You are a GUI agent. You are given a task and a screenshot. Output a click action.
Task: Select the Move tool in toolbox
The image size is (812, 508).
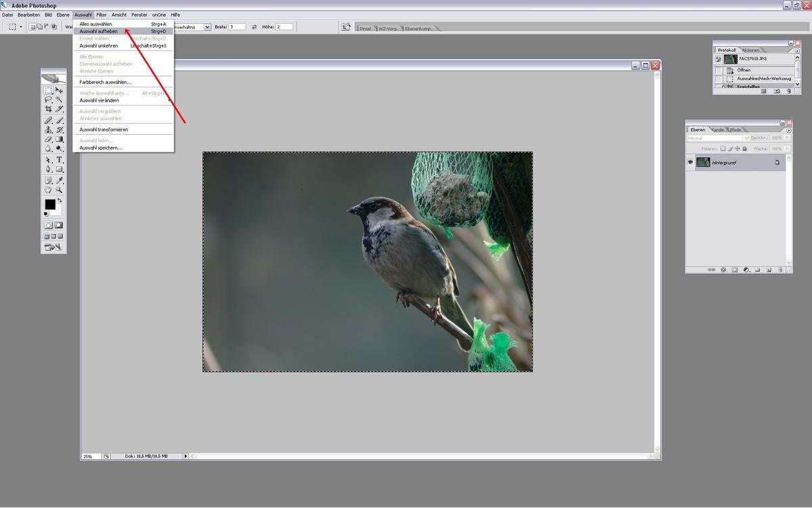60,90
